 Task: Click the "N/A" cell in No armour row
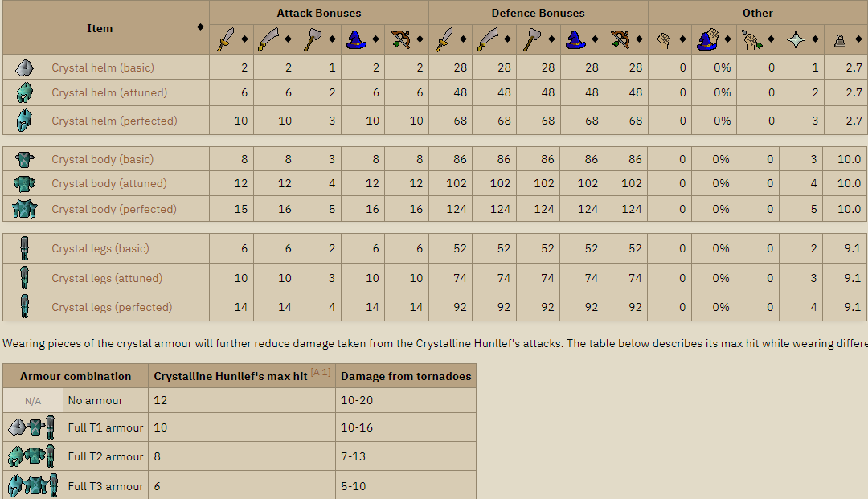pos(33,400)
